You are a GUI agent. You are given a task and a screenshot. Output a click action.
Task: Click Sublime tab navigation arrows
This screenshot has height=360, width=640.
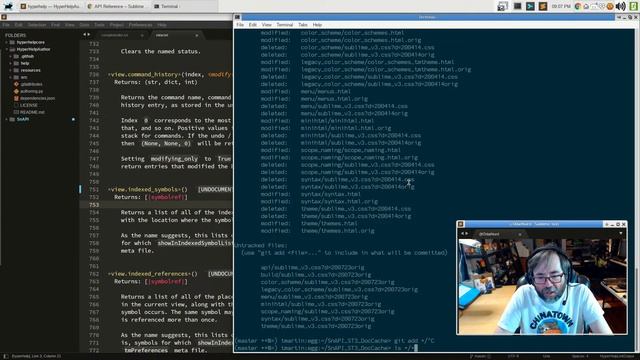point(86,35)
